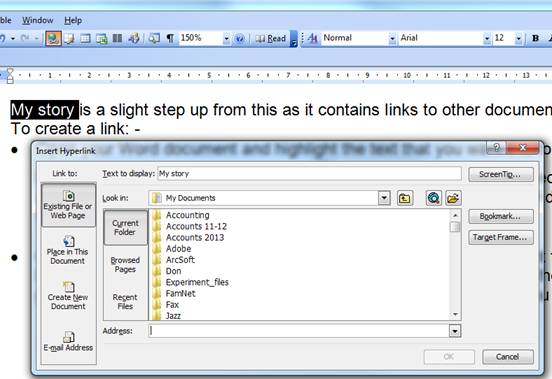Show Current Folder listing
The width and height of the screenshot is (552, 379).
[125, 227]
